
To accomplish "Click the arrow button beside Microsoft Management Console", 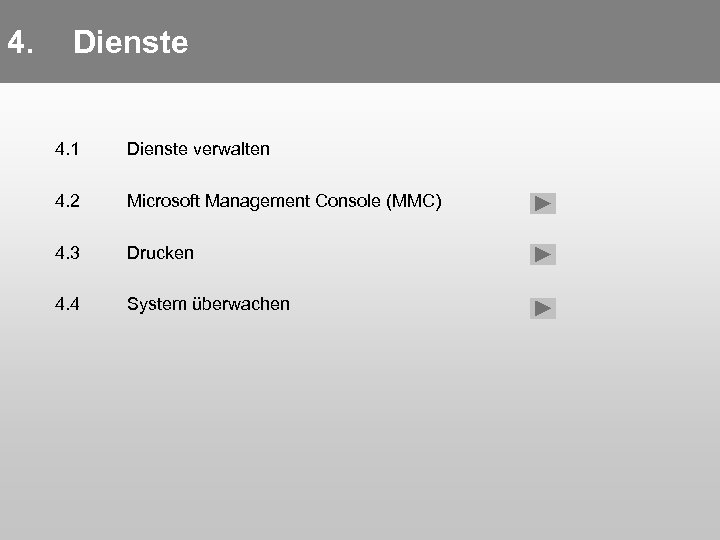I will click(542, 204).
